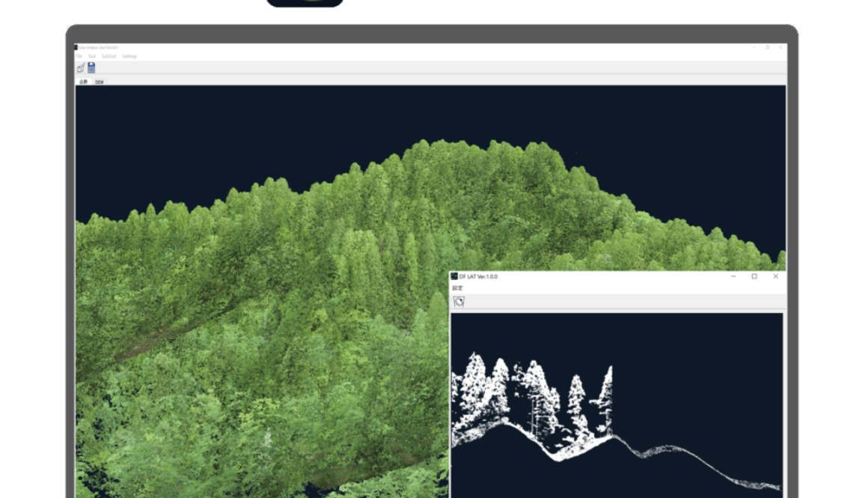Click the DF LAT window title icon
The image size is (868, 498).
(x=454, y=276)
